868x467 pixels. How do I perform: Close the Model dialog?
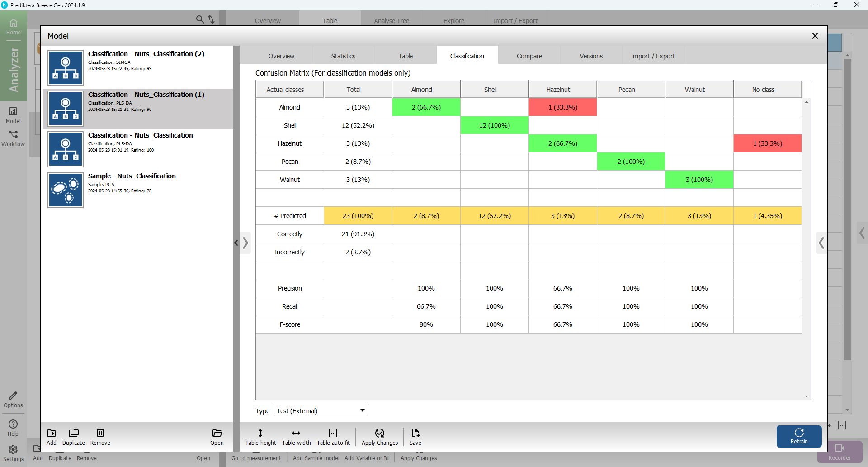pyautogui.click(x=815, y=36)
